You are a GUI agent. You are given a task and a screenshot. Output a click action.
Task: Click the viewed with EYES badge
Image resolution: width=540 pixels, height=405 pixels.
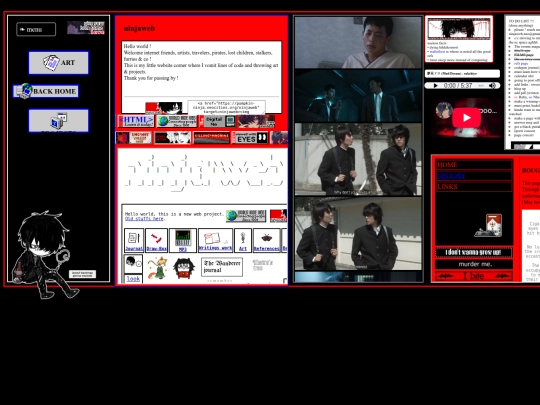coord(250,138)
